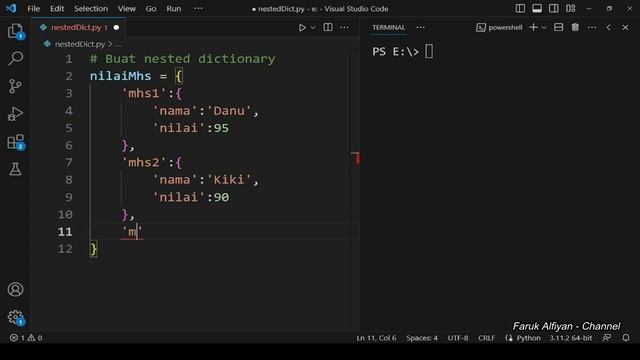Click line number 7 in gutter
The width and height of the screenshot is (640, 360).
(x=69, y=162)
